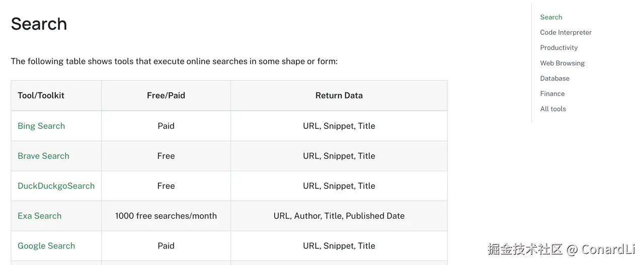Click the intro sentence above the table
The height and width of the screenshot is (265, 644).
click(x=174, y=61)
